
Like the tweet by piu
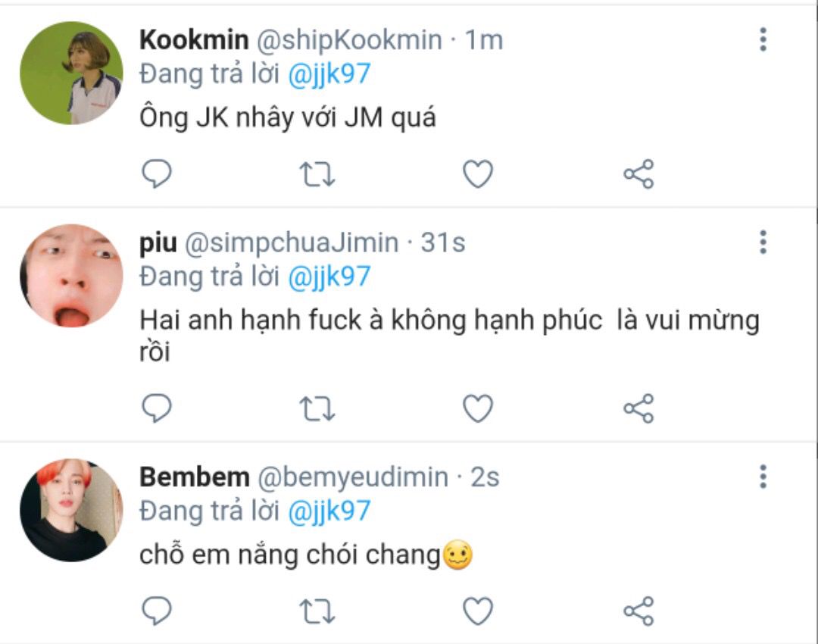click(478, 409)
